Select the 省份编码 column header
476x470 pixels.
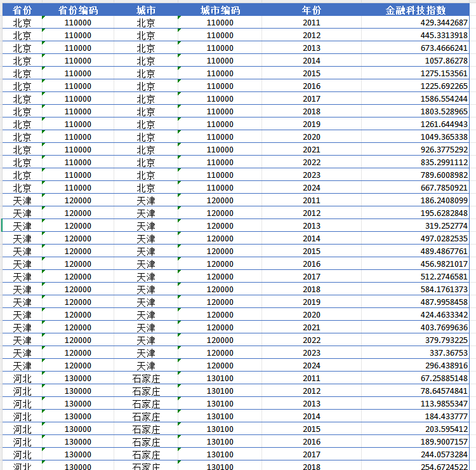click(78, 10)
